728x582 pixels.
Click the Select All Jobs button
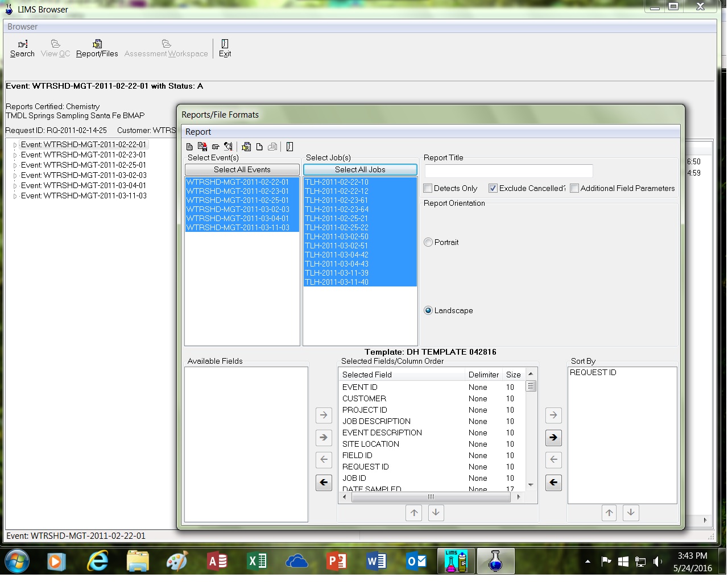(360, 169)
